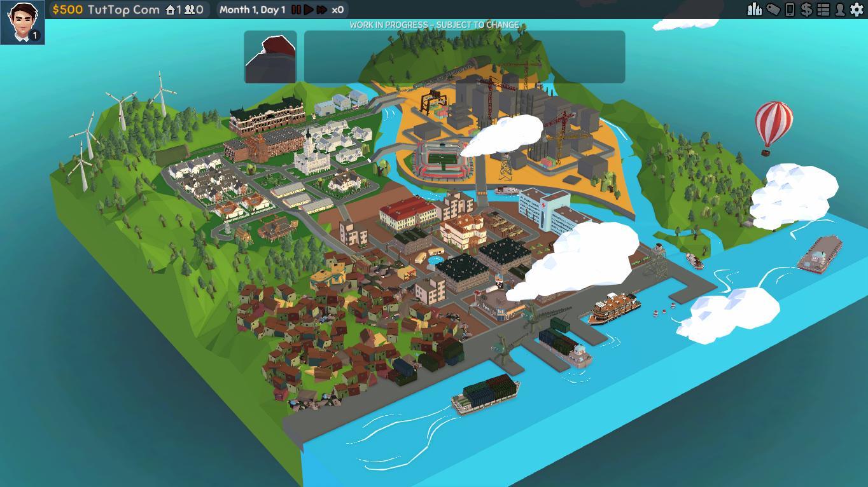Click the container cargo ship near shore
This screenshot has width=868, height=487.
click(x=486, y=394)
